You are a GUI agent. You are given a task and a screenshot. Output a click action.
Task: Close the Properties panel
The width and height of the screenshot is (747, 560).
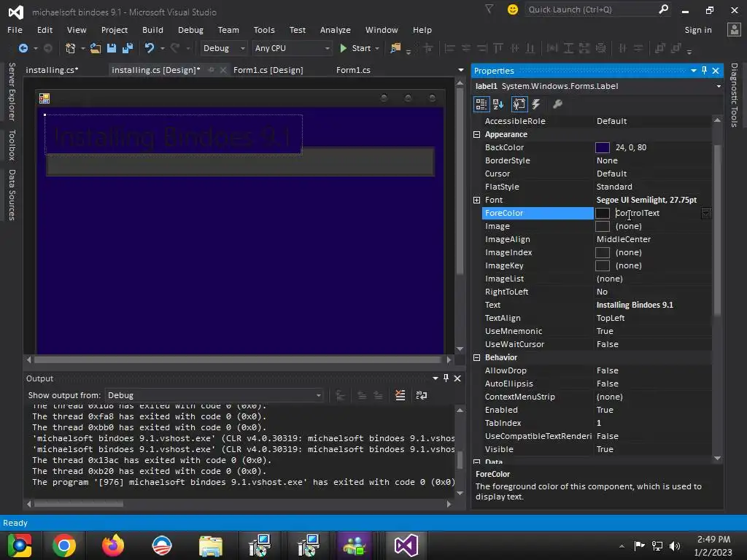pyautogui.click(x=716, y=71)
